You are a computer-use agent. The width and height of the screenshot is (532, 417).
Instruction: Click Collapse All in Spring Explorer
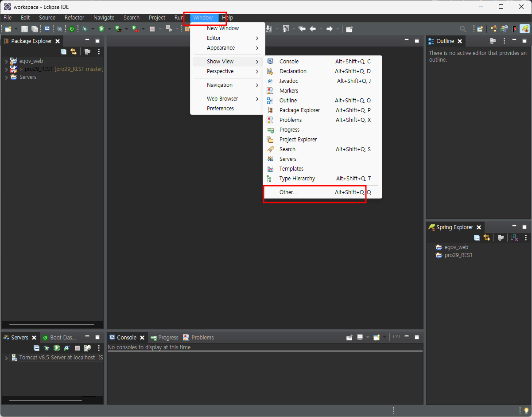[x=477, y=238]
